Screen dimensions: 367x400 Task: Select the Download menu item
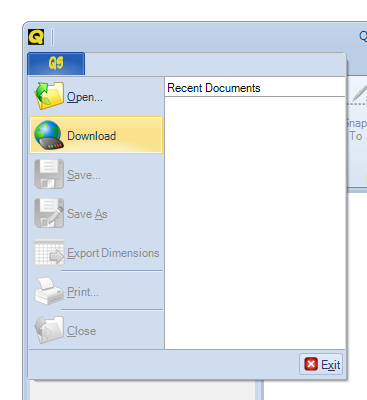coord(96,135)
